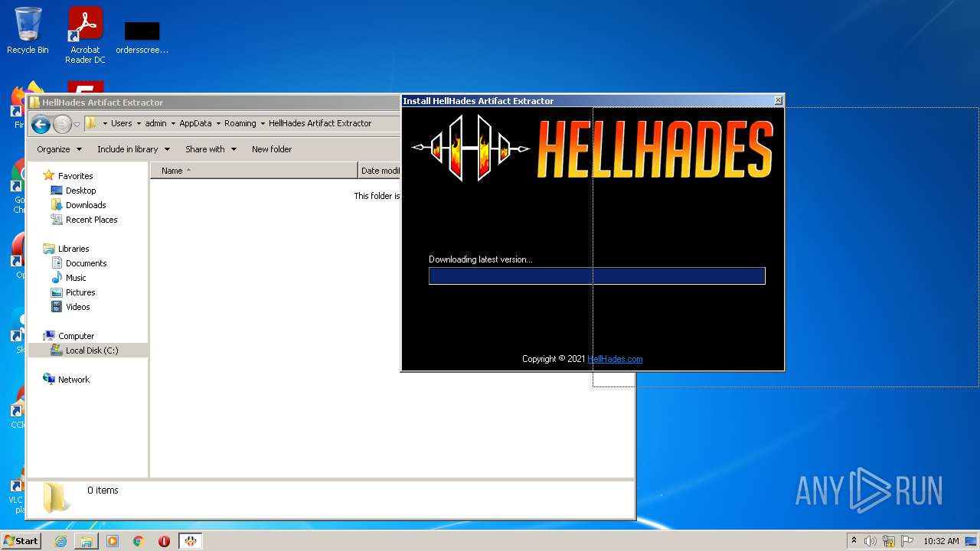
Task: Open recent pages dropdown next to Forward
Action: tap(77, 124)
